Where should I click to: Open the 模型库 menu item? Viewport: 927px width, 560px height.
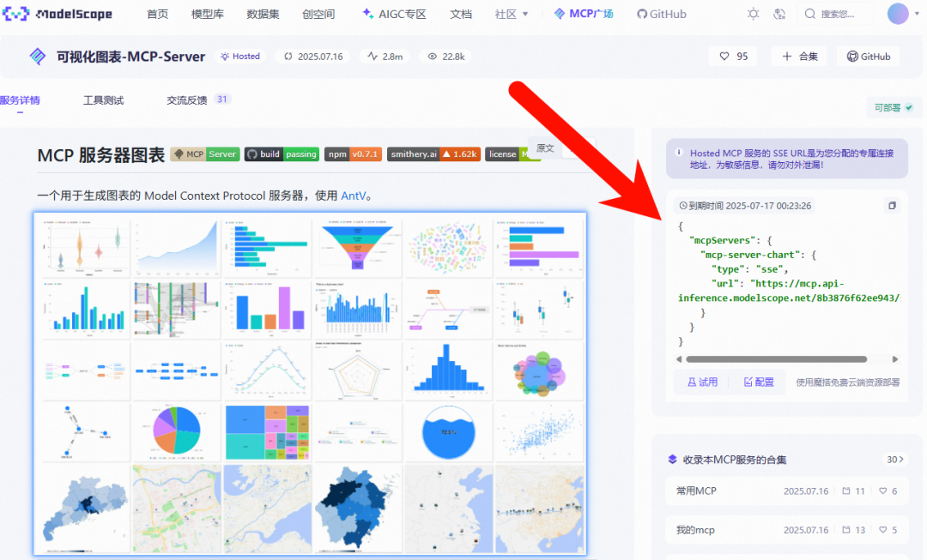tap(208, 15)
